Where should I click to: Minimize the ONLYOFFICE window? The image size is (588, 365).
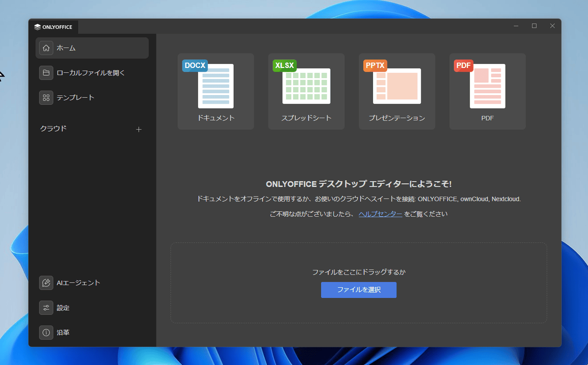pyautogui.click(x=516, y=26)
